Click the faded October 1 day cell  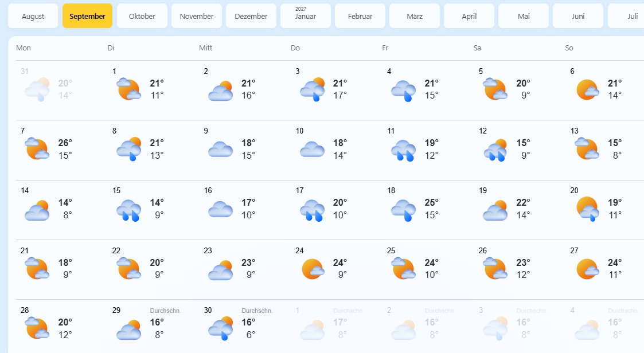[337, 325]
